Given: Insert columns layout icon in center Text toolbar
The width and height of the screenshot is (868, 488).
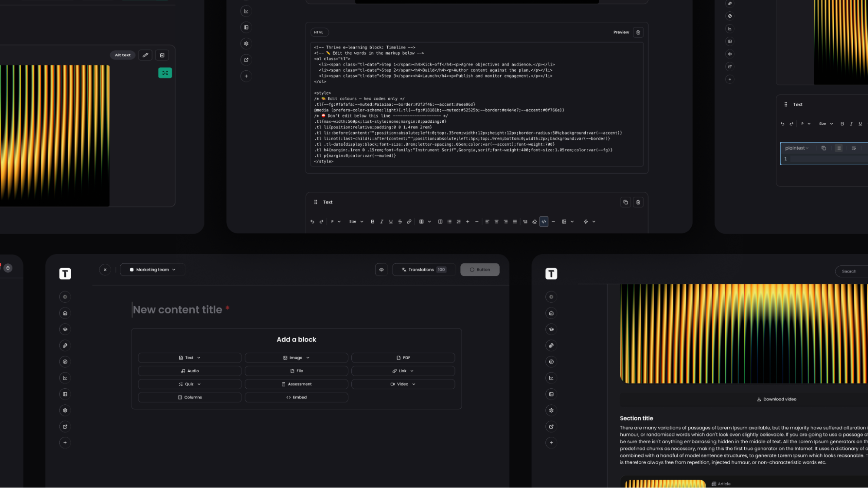Looking at the screenshot, I should click(x=440, y=222).
